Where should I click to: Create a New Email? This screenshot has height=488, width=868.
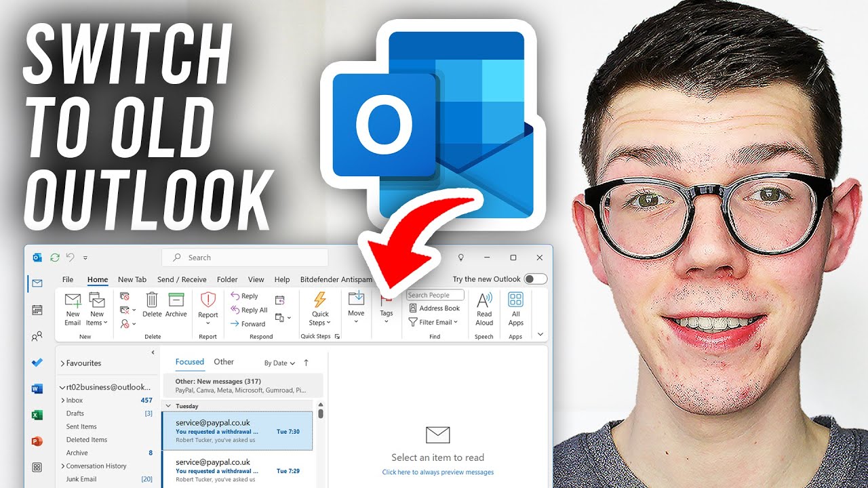tap(73, 309)
